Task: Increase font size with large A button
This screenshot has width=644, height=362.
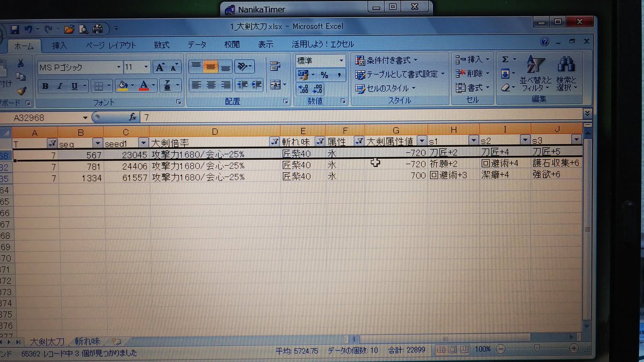Action: [x=160, y=67]
